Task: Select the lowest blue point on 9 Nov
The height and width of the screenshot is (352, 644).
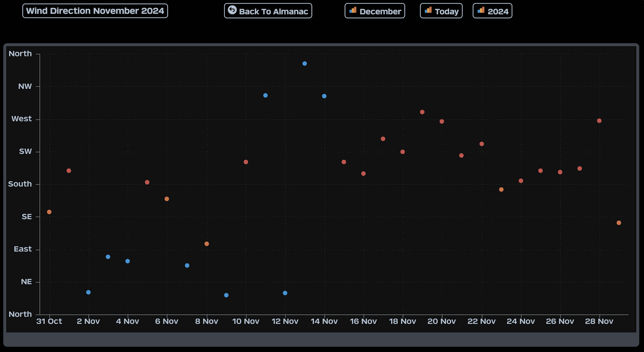Action: tap(226, 295)
